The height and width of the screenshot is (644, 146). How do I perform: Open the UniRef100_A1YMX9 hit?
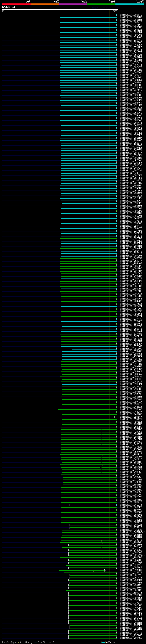coord(131,387)
